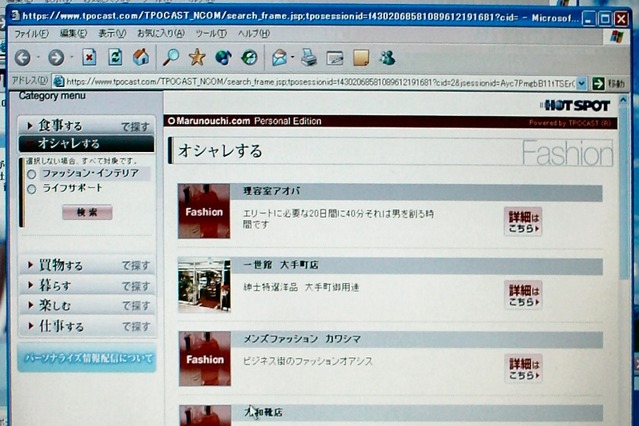Viewport: 639px width, 426px height.
Task: Open the History clock icon
Action: 249,57
